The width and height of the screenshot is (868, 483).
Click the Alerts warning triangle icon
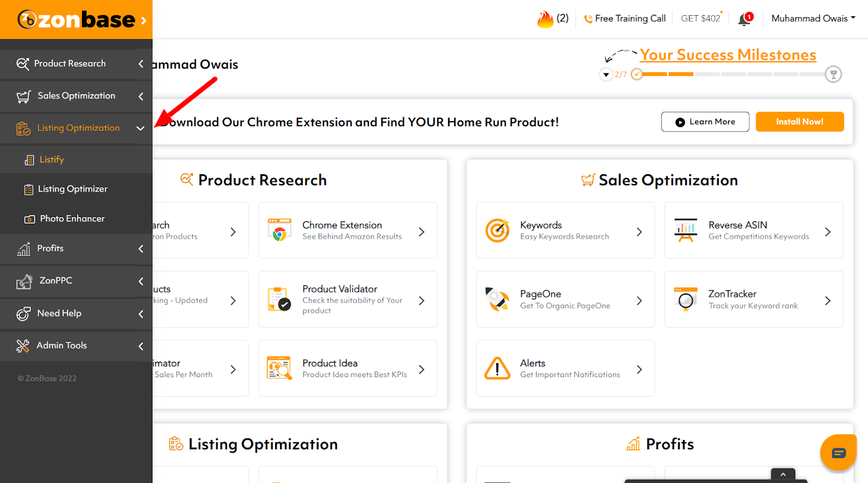pos(497,368)
